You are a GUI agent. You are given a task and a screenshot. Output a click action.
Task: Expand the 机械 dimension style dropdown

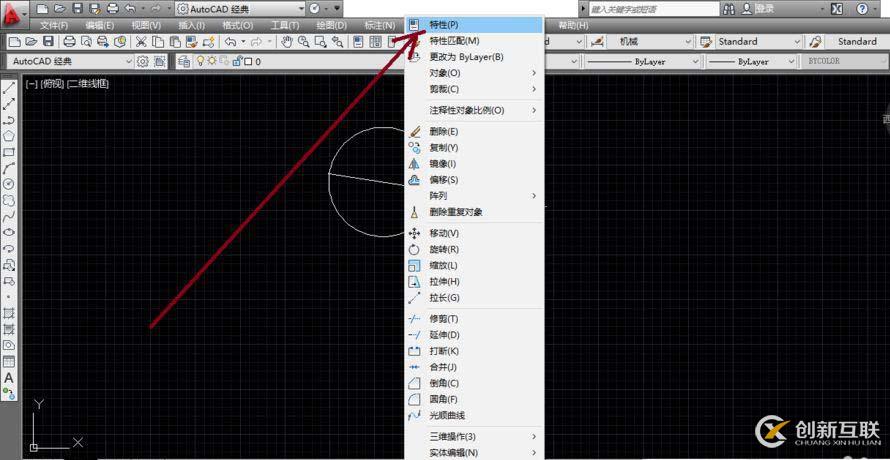pyautogui.click(x=649, y=42)
